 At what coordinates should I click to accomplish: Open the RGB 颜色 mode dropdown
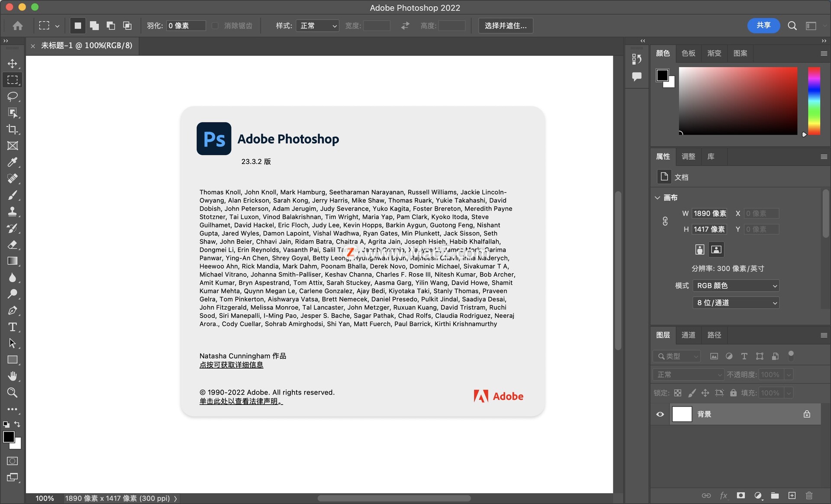click(x=736, y=286)
